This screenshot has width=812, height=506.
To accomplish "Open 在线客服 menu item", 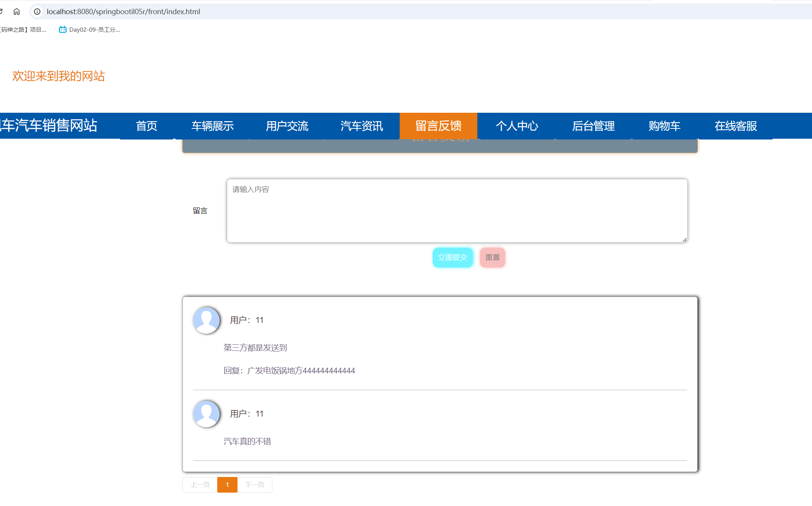I will tap(736, 126).
